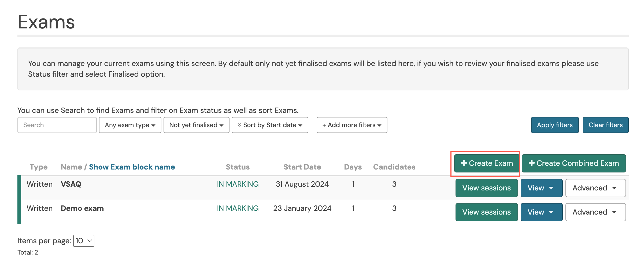644x265 pixels.
Task: Open the Advanced dropdown for Demo exam
Action: [595, 212]
